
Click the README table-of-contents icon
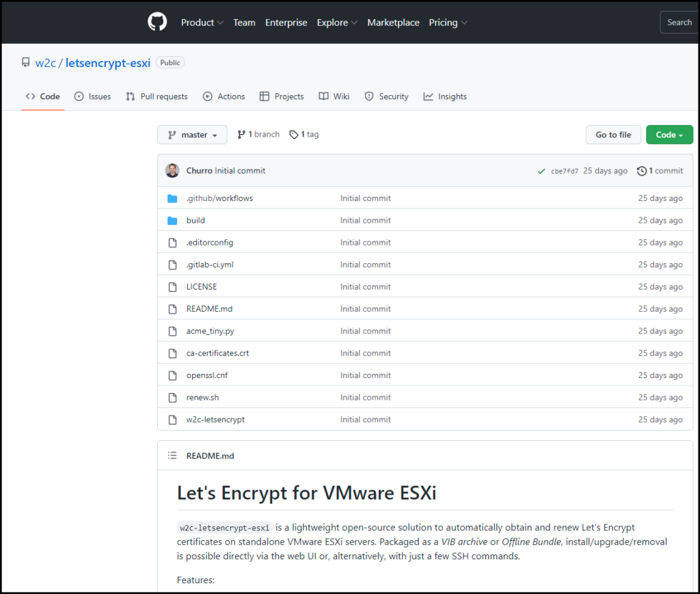[172, 455]
